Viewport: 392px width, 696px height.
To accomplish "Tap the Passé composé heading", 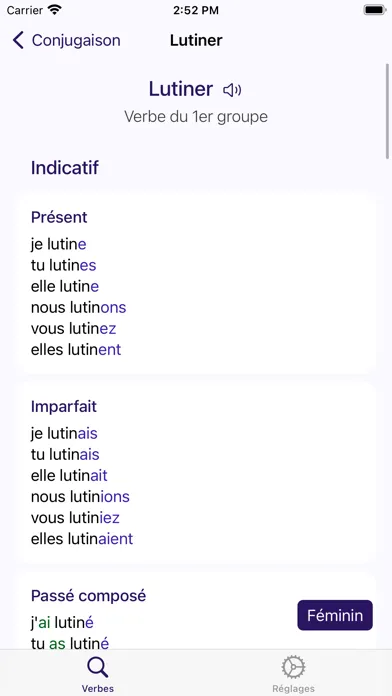I will pos(88,596).
